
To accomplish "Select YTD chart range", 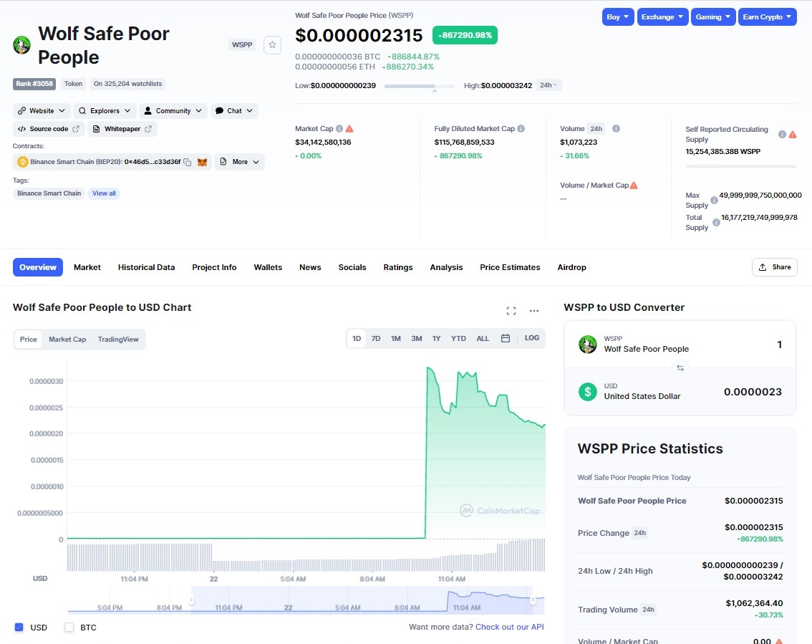I will pos(458,338).
